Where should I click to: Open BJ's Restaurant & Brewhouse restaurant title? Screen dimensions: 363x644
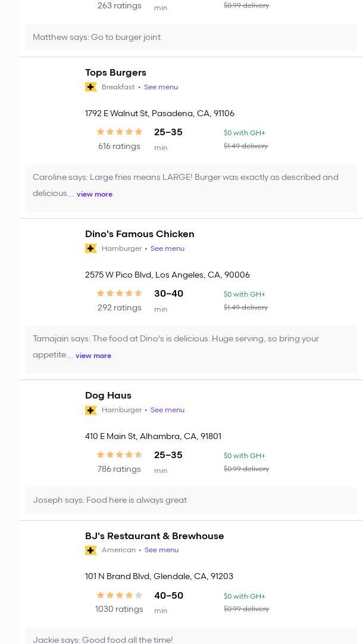point(155,536)
